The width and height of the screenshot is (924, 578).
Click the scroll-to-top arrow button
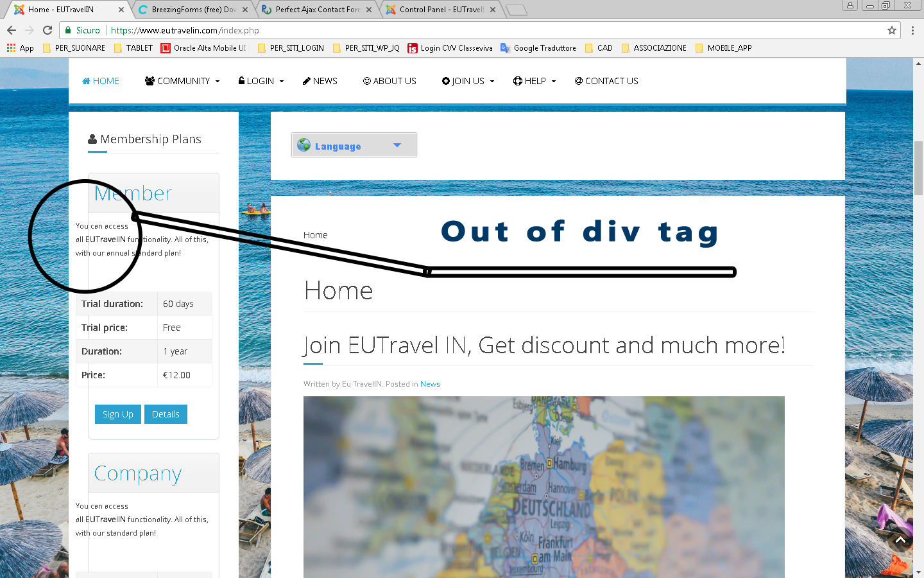(x=900, y=541)
